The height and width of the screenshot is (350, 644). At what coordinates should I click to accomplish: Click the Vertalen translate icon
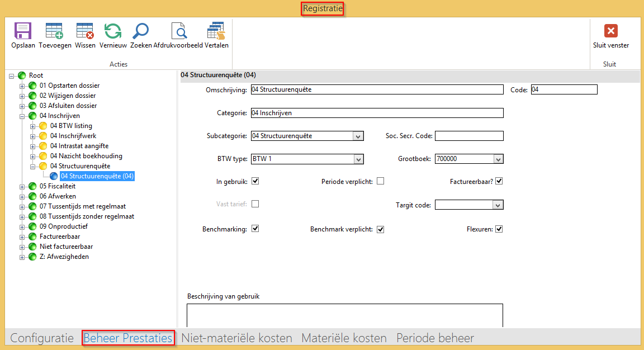coord(216,31)
